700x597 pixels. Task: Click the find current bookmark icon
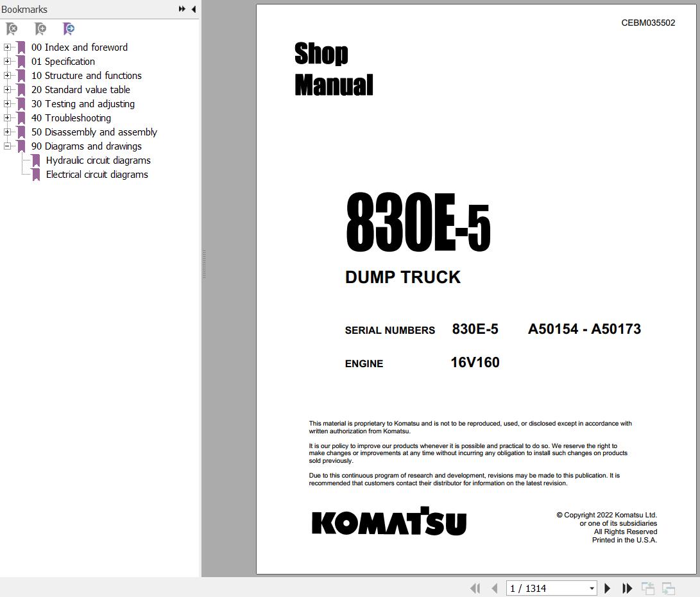pos(69,29)
